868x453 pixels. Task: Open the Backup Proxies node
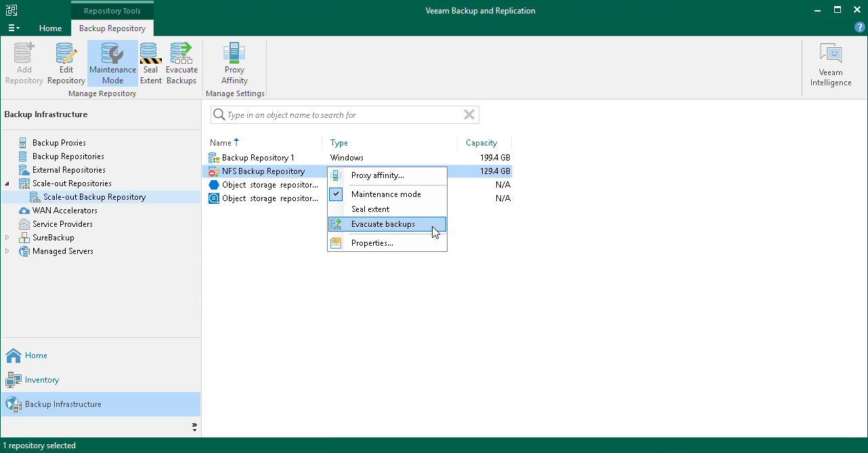point(60,142)
